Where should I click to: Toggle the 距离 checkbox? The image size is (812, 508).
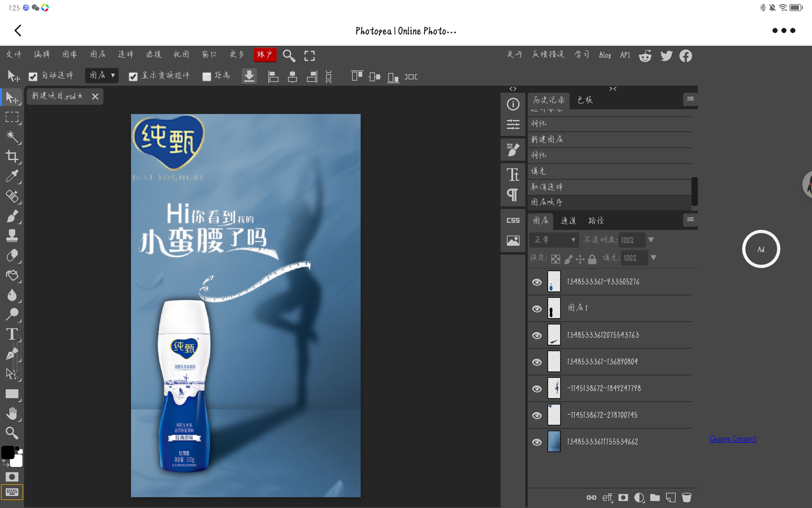point(207,77)
